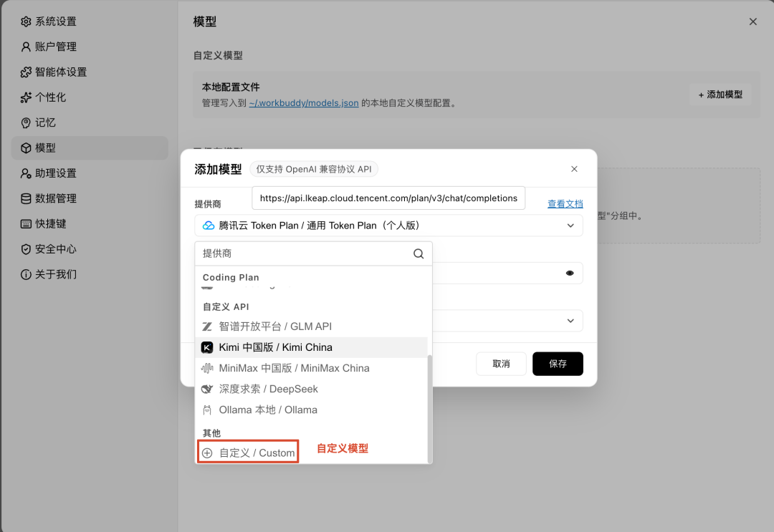Click the 安全中心 shield icon
Screen dimensions: 774x532
(x=26, y=249)
